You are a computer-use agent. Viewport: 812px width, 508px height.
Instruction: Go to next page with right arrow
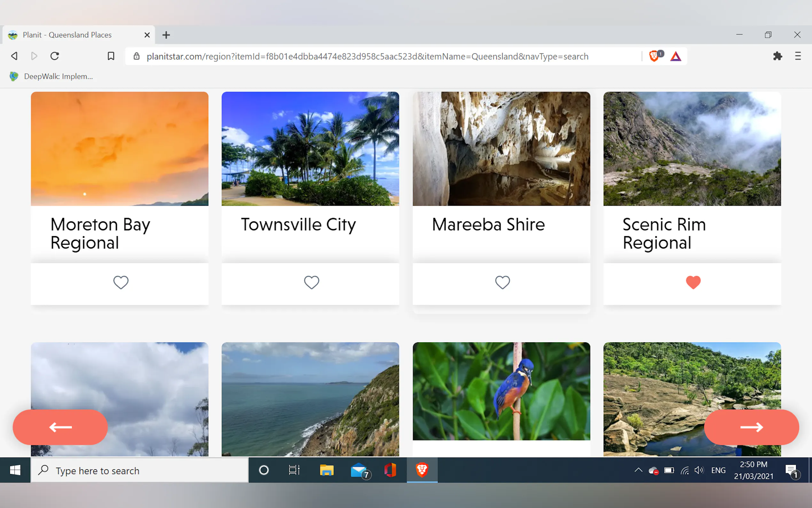[751, 427]
